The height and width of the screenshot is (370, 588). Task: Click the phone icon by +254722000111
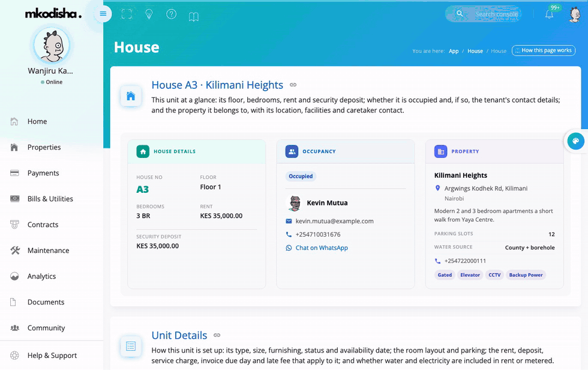point(437,261)
